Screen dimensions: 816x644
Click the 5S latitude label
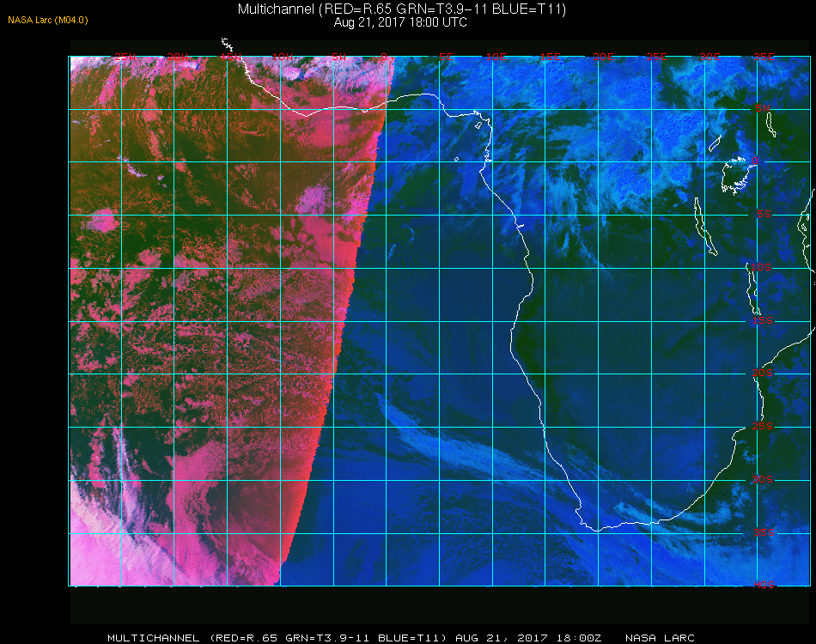pyautogui.click(x=764, y=215)
